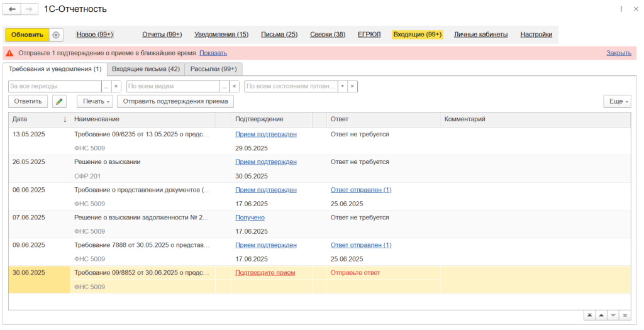Go to the Сверки section
Image resolution: width=644 pixels, height=330 pixels.
tap(328, 35)
